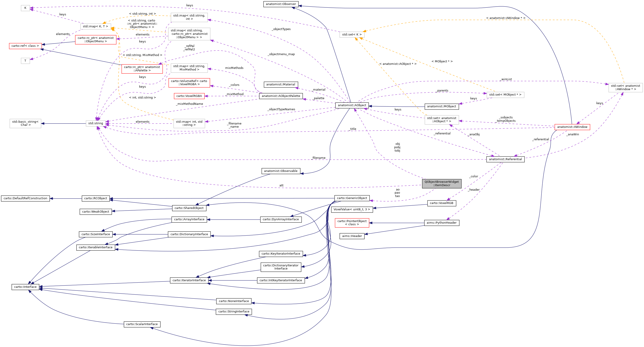The height and width of the screenshot is (347, 644).
Task: Select the std::map< int, std::string > node
Action: 189,124
